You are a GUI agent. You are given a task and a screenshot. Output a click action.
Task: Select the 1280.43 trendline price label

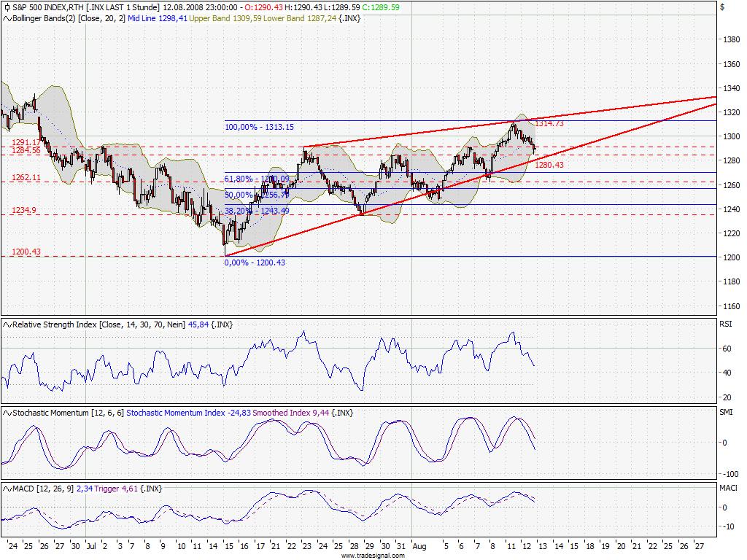[x=549, y=166]
